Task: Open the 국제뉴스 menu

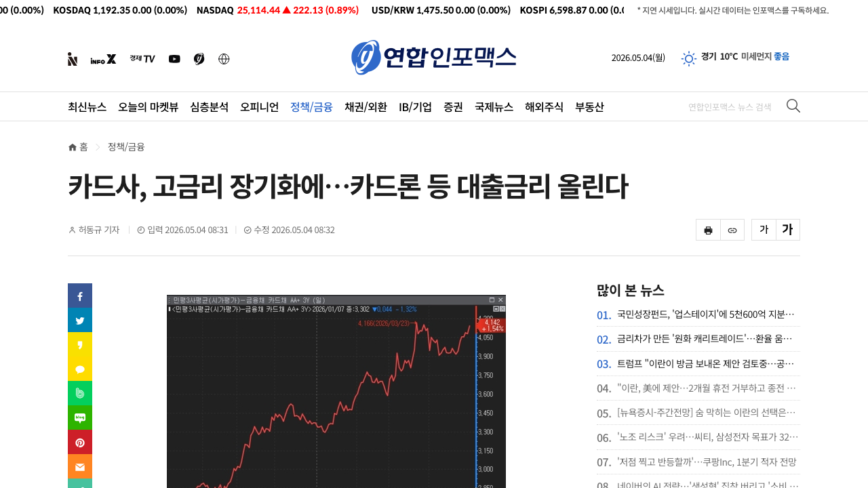Action: click(494, 106)
